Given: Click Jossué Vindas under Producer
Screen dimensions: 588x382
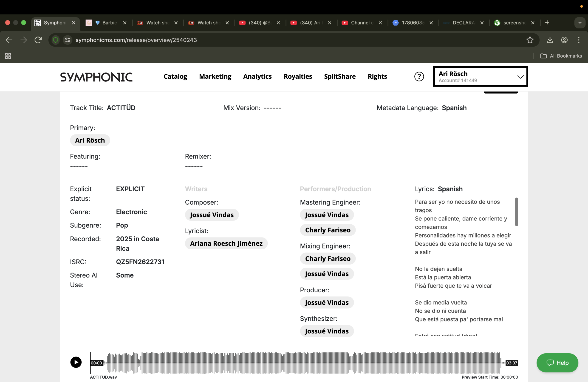Looking at the screenshot, I should pyautogui.click(x=327, y=303).
